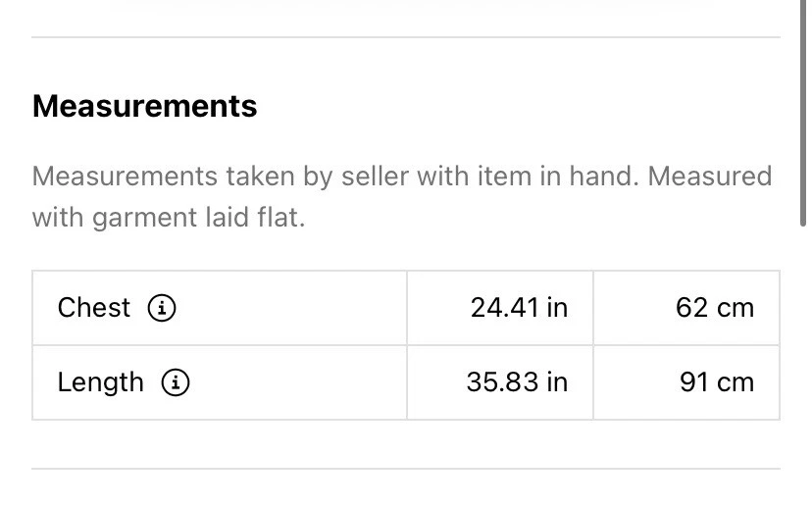Select the Length row label
Image resolution: width=812 pixels, height=506 pixels.
pyautogui.click(x=100, y=382)
